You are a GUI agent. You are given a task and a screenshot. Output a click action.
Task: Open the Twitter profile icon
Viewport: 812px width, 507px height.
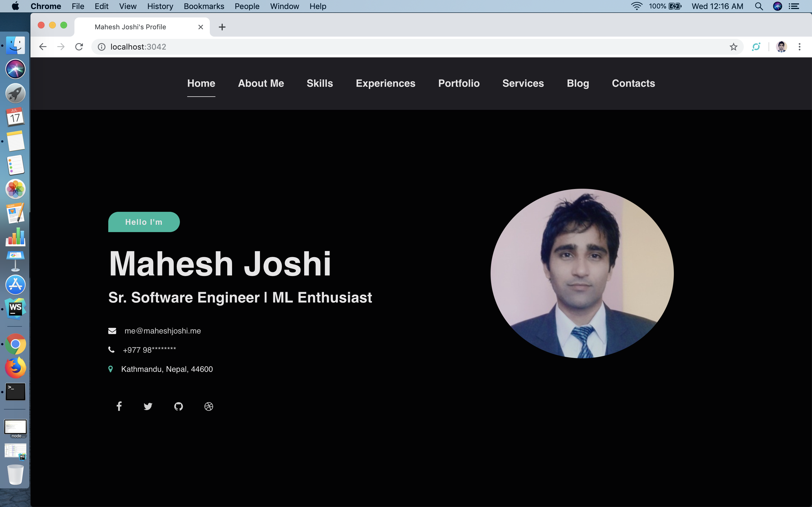148,406
